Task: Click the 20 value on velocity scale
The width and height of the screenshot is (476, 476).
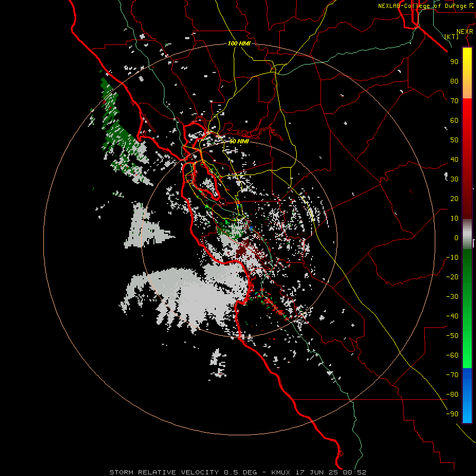Action: pyautogui.click(x=454, y=199)
